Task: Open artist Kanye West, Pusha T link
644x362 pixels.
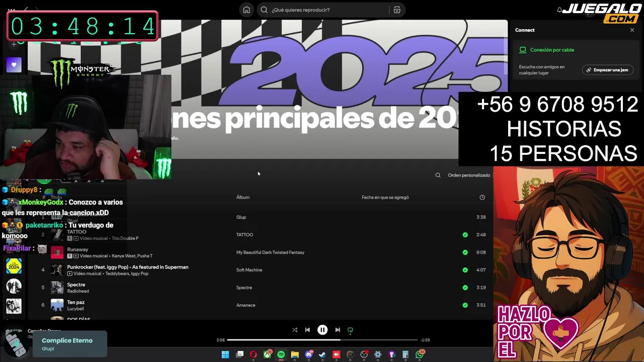Action: pos(131,256)
